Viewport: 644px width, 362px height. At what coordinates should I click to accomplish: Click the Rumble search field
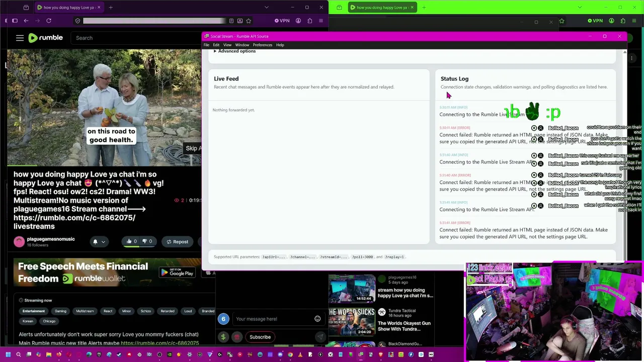coord(136,38)
